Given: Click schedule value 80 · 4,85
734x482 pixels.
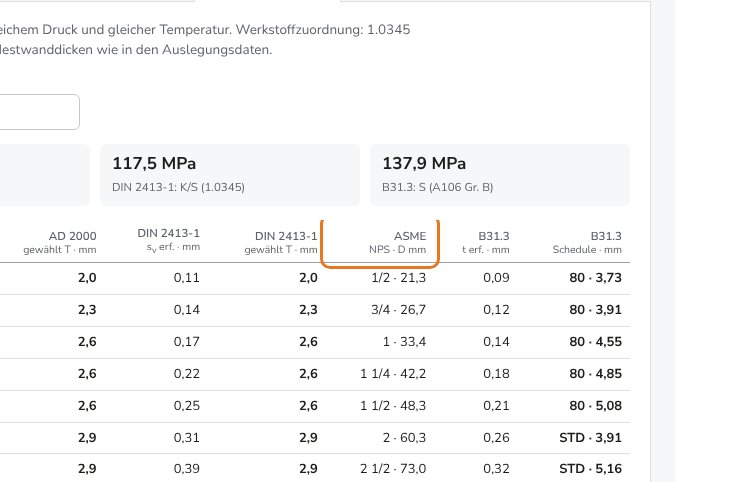Looking at the screenshot, I should click(595, 374).
